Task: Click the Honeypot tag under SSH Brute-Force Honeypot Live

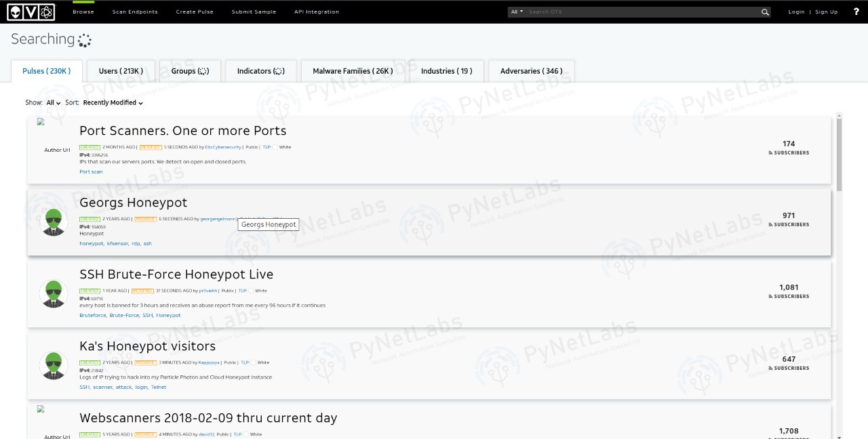Action: (x=168, y=316)
